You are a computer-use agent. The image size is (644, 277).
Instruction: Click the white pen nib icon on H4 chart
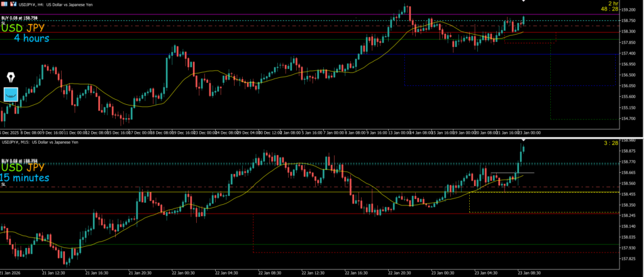(x=12, y=77)
